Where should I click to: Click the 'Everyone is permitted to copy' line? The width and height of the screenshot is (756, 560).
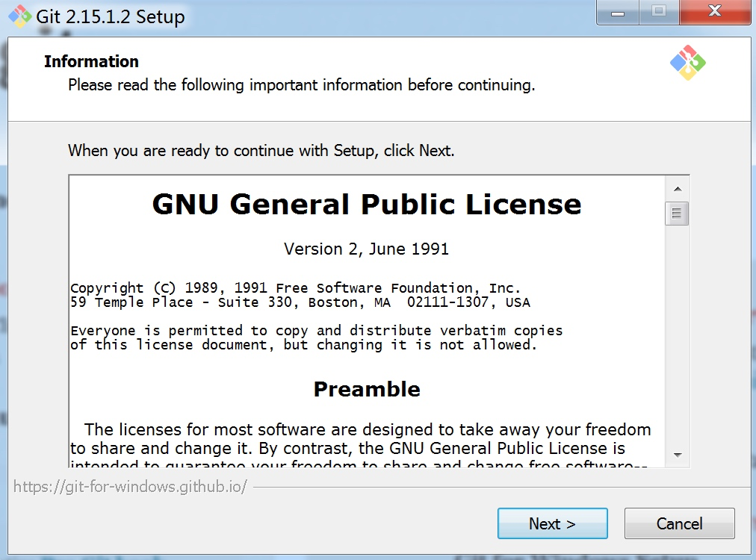[316, 331]
